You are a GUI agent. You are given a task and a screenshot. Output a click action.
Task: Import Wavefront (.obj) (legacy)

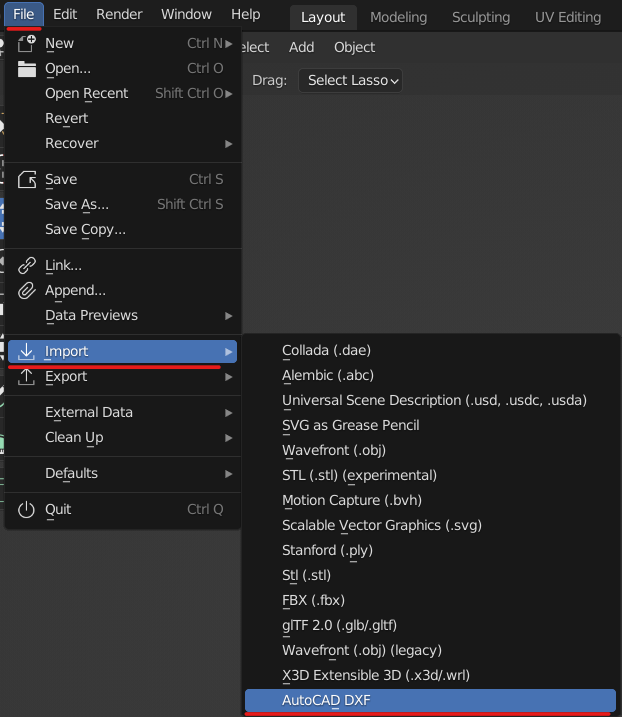tap(430, 650)
